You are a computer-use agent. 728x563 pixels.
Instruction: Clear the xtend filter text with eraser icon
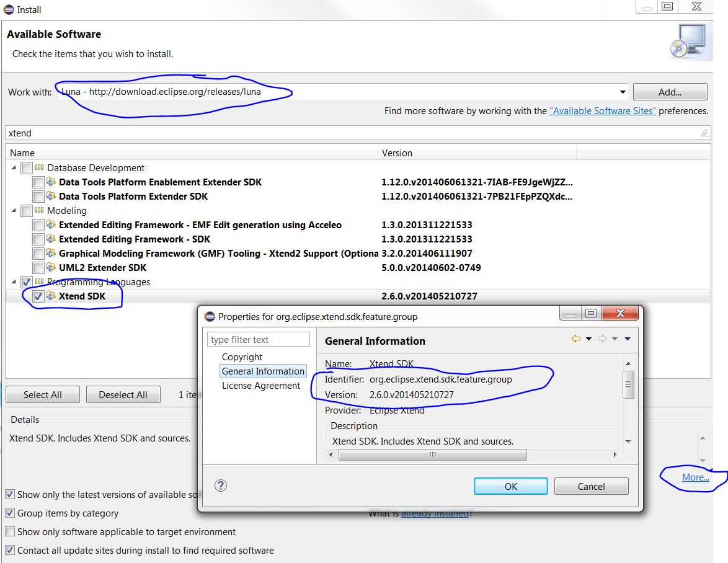(x=705, y=133)
